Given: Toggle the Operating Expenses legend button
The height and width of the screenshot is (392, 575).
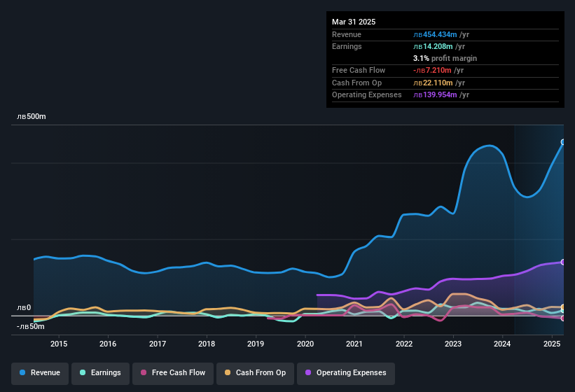Looking at the screenshot, I should point(346,373).
